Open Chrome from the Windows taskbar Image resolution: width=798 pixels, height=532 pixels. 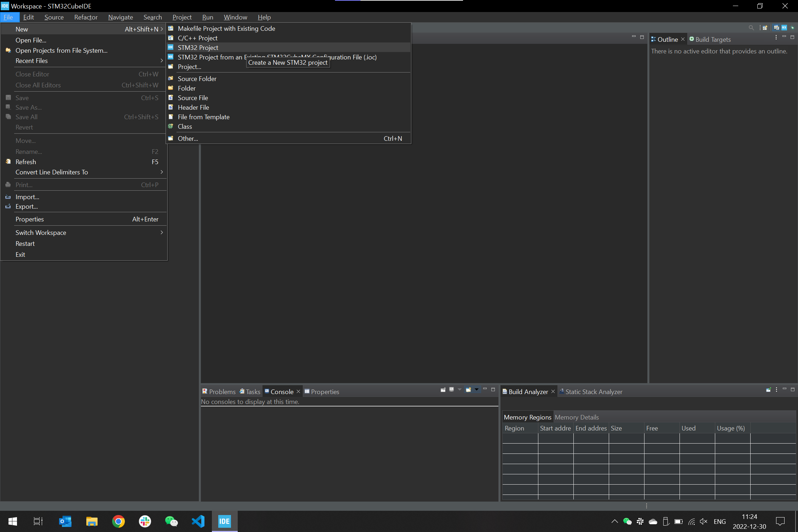[x=118, y=521]
